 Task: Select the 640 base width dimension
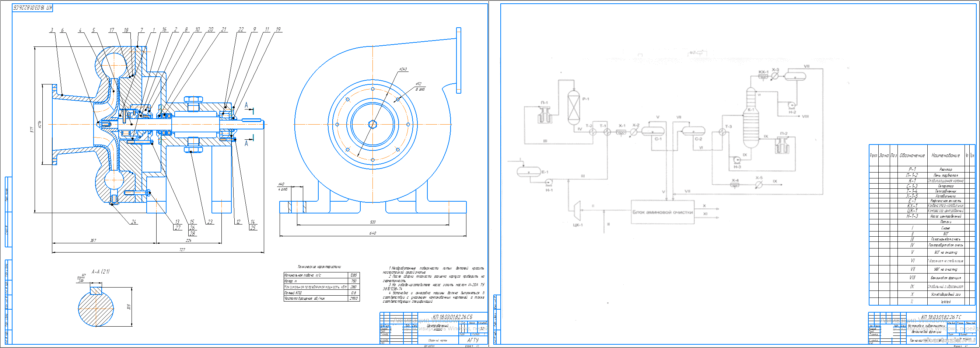pyautogui.click(x=372, y=233)
